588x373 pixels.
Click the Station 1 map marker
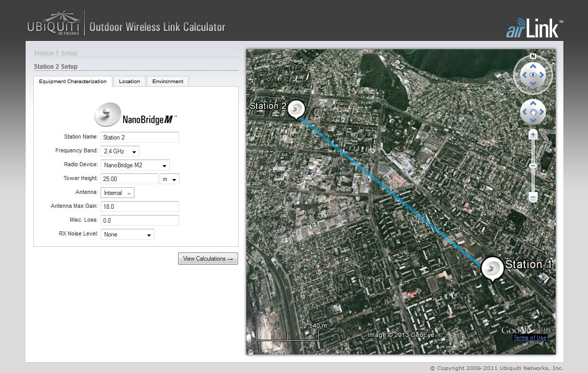pyautogui.click(x=493, y=267)
